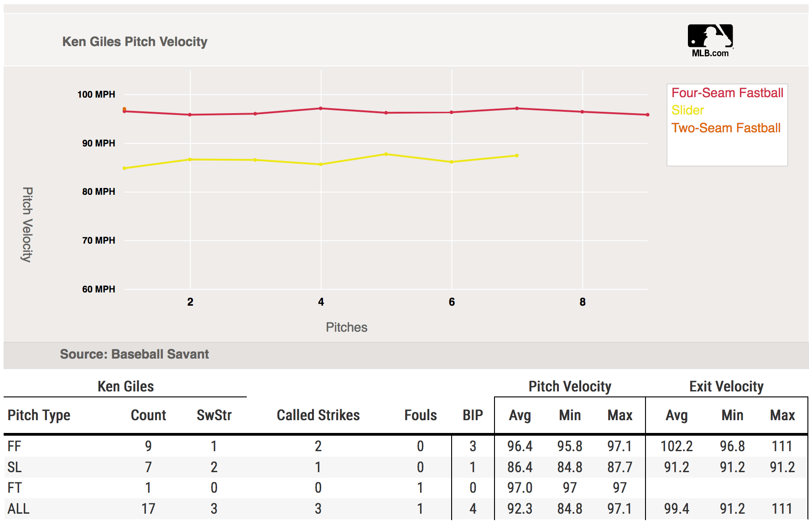Click the MLB.com logo
This screenshot has height=521, width=812.
(x=710, y=41)
